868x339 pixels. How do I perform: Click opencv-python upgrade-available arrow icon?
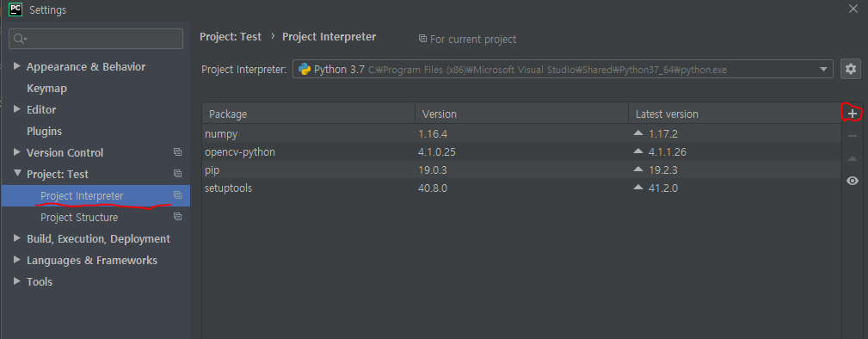pyautogui.click(x=638, y=151)
